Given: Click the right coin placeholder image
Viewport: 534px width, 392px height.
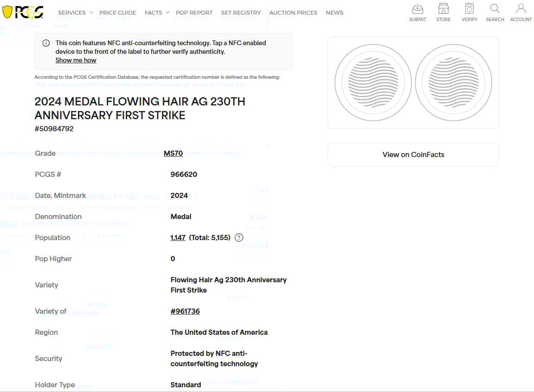Looking at the screenshot, I should tap(453, 83).
